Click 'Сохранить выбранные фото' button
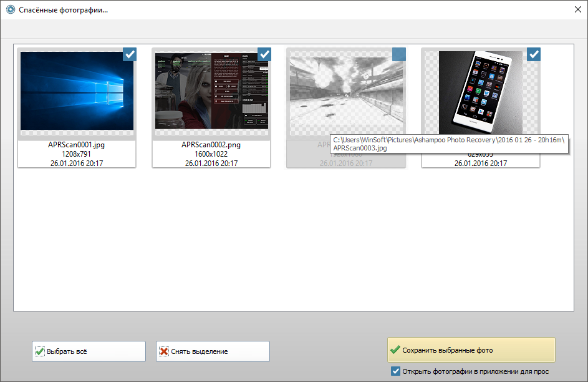The height and width of the screenshot is (382, 588). 471,350
